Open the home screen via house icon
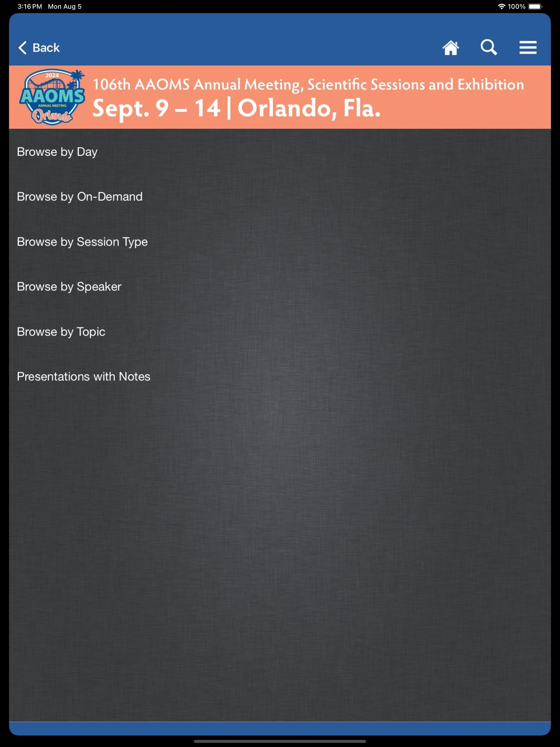 [451, 47]
